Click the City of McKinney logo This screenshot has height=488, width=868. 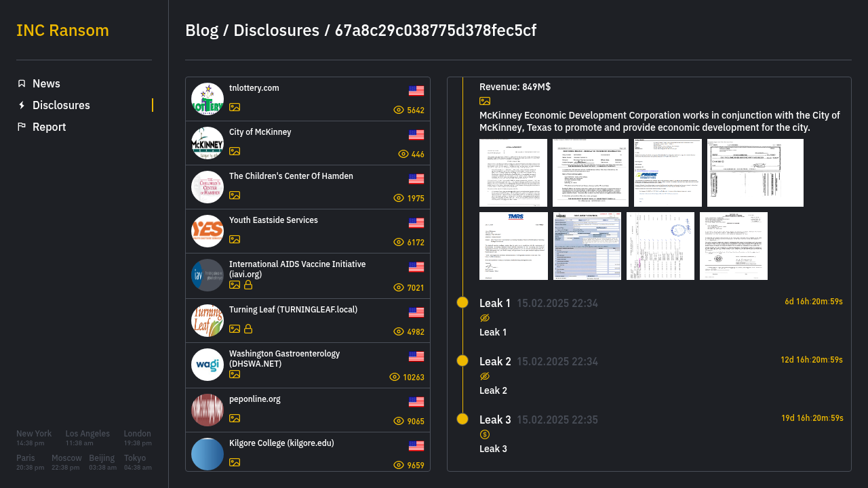click(x=208, y=143)
